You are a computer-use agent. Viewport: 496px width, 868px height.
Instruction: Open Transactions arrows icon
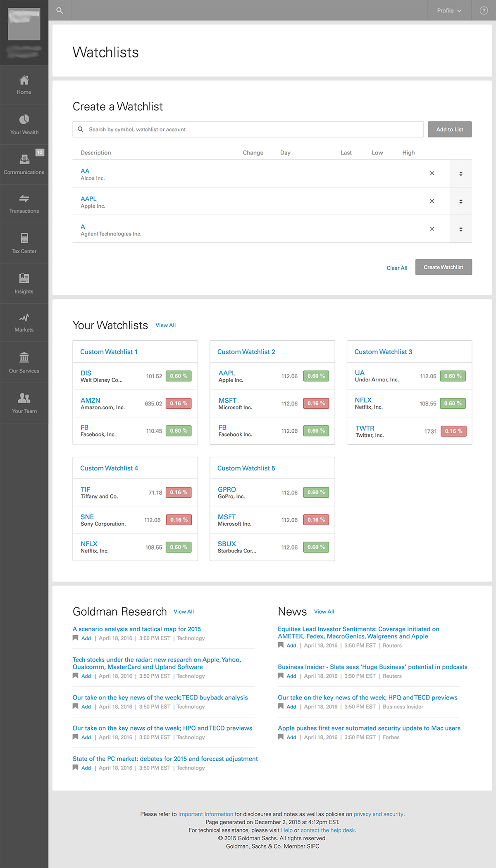(x=24, y=198)
